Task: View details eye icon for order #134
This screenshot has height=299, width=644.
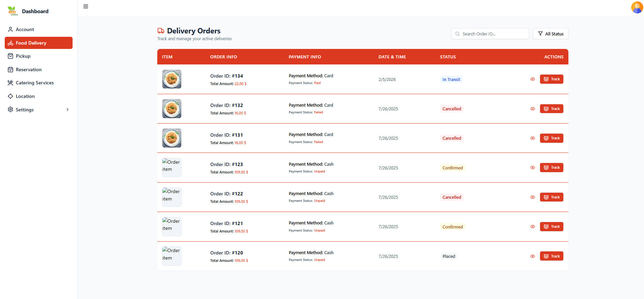Action: (533, 79)
